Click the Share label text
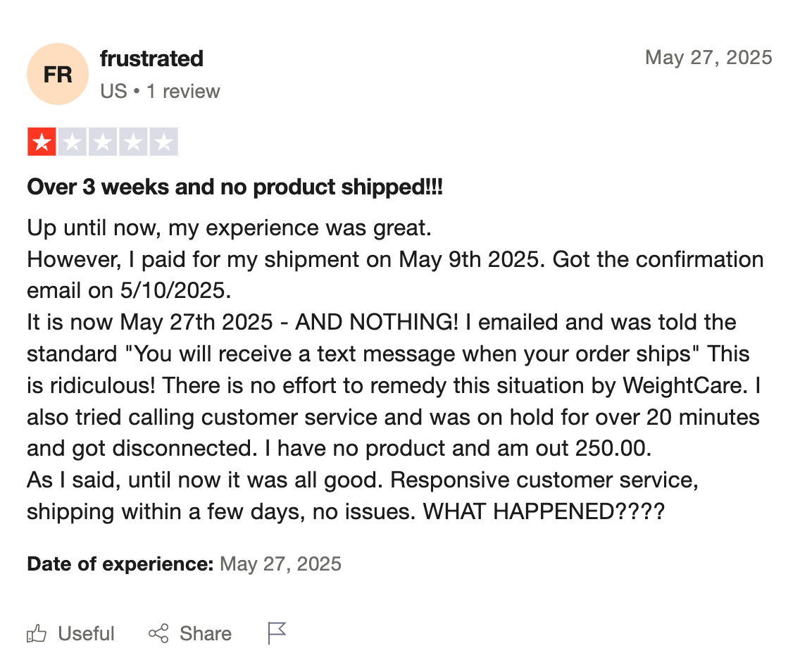800x672 pixels. (x=206, y=633)
